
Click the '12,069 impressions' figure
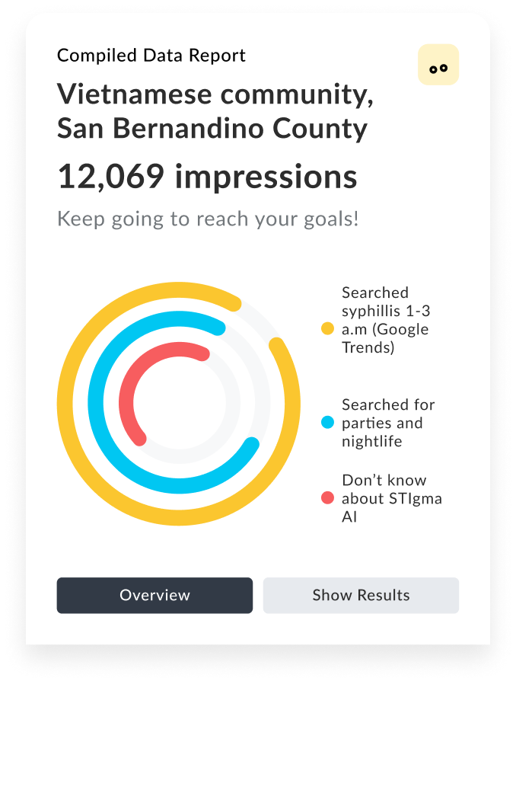[x=207, y=177]
